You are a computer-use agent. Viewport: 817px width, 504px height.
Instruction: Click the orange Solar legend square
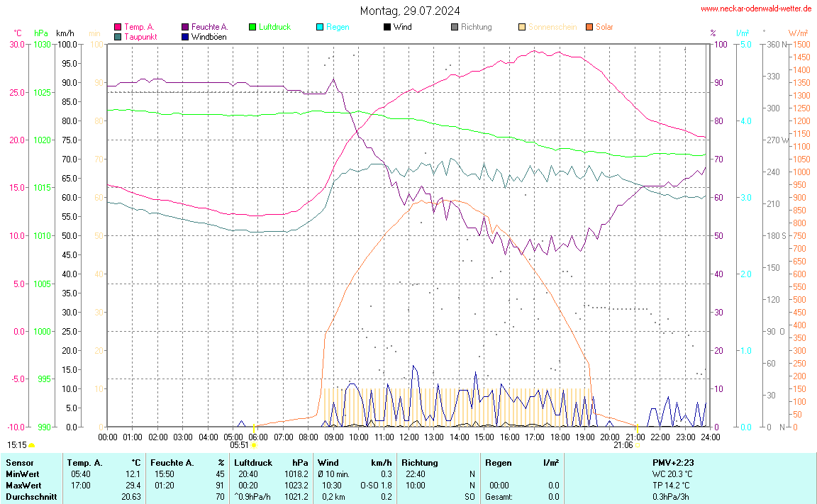coord(589,27)
